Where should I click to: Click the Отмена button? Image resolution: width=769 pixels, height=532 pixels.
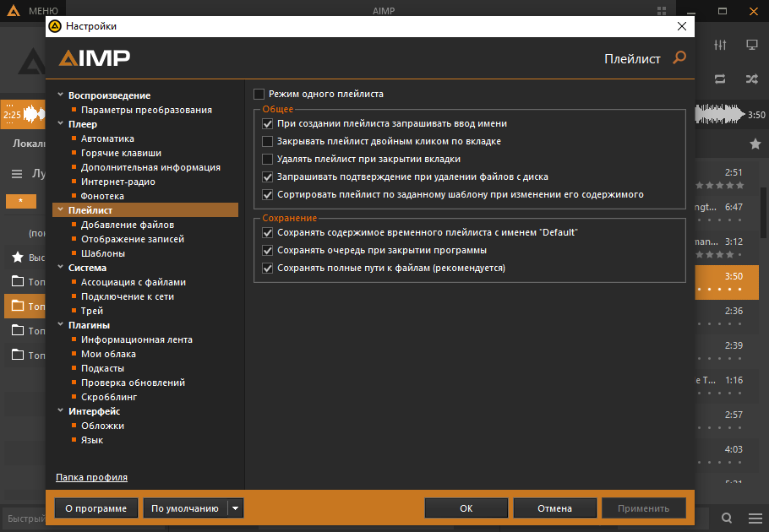554,508
